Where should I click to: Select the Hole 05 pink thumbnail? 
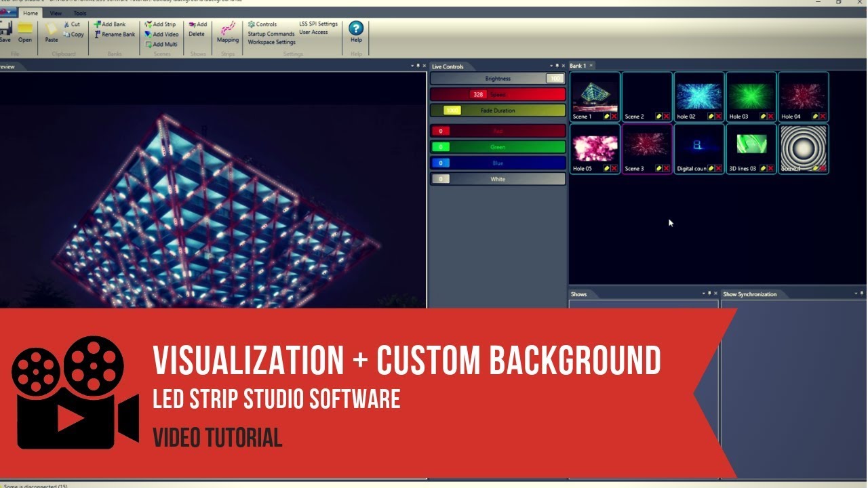point(595,148)
